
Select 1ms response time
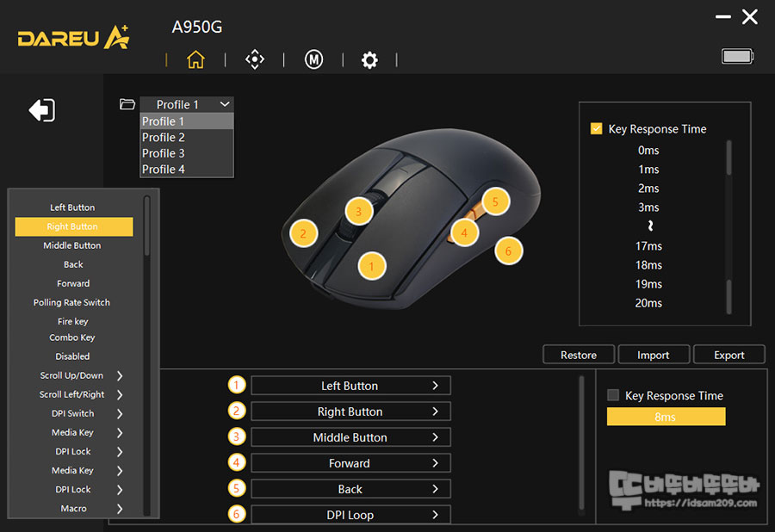click(x=648, y=170)
